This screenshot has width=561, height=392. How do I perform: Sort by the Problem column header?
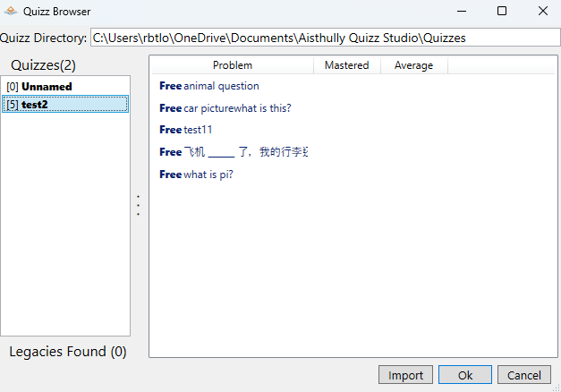pos(232,65)
